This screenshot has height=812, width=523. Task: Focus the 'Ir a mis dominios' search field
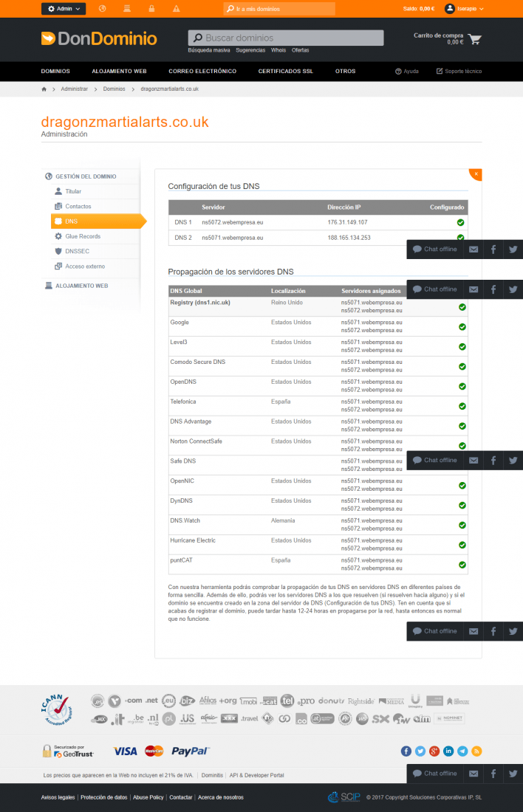coord(279,9)
